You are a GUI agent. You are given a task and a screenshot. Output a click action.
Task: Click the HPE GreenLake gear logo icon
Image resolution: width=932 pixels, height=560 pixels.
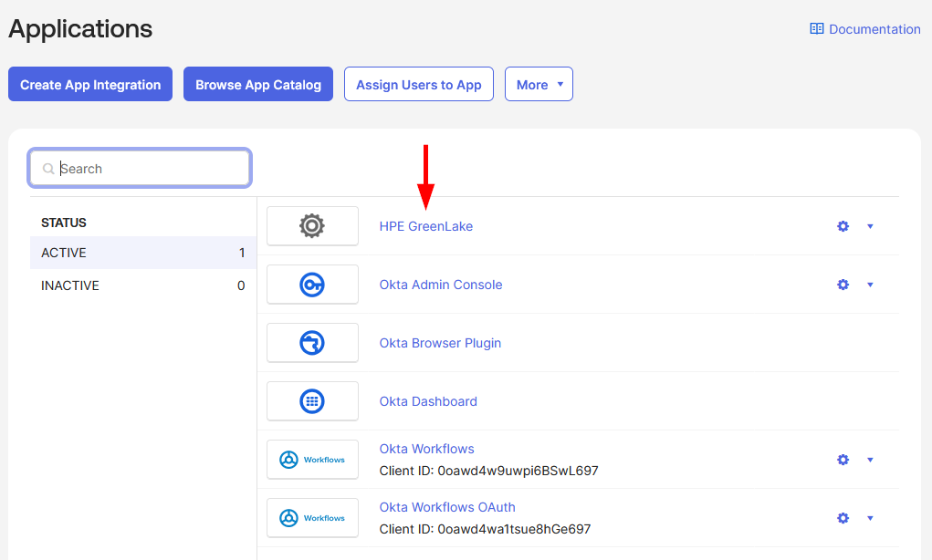coord(312,226)
